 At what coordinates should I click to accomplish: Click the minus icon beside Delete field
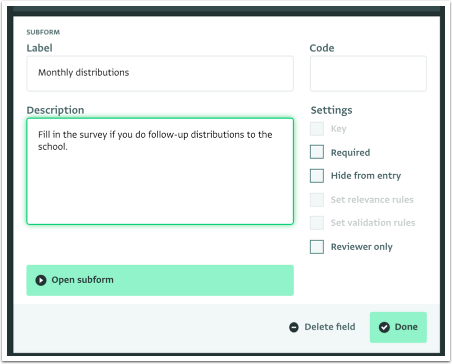[294, 327]
